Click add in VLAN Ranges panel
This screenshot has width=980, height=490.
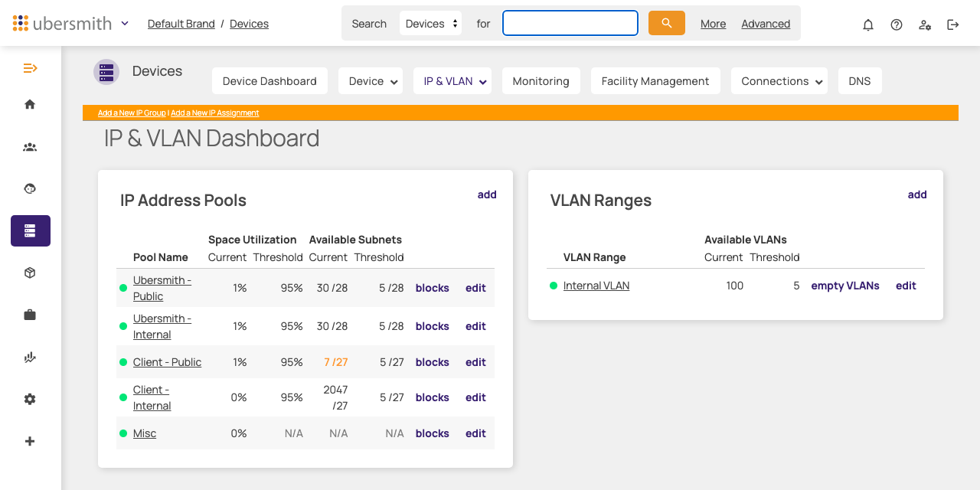coord(917,194)
